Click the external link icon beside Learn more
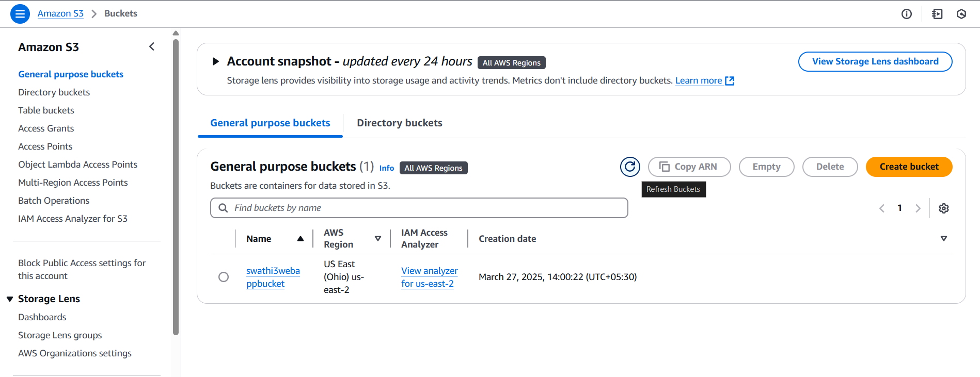This screenshot has height=377, width=980. click(x=730, y=80)
